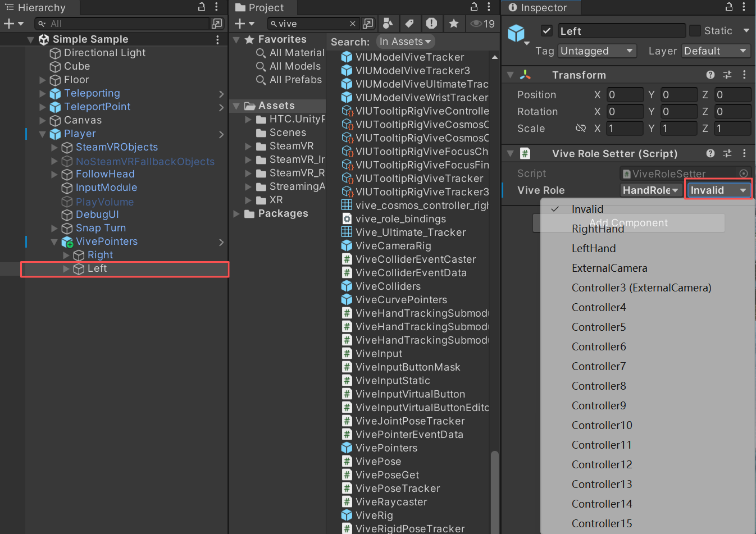Click the Scale Y input field

pyautogui.click(x=678, y=129)
